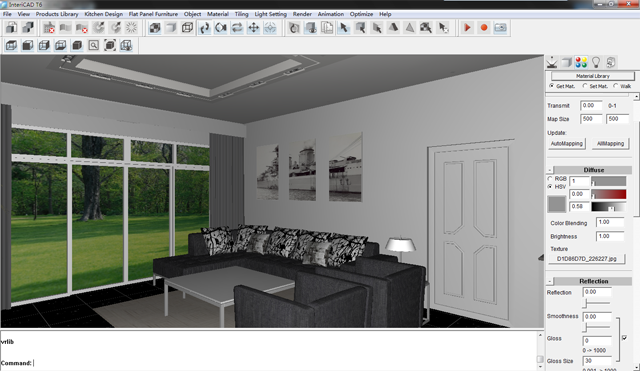The height and width of the screenshot is (371, 640).
Task: Open the Help menu
Action: coord(385,14)
